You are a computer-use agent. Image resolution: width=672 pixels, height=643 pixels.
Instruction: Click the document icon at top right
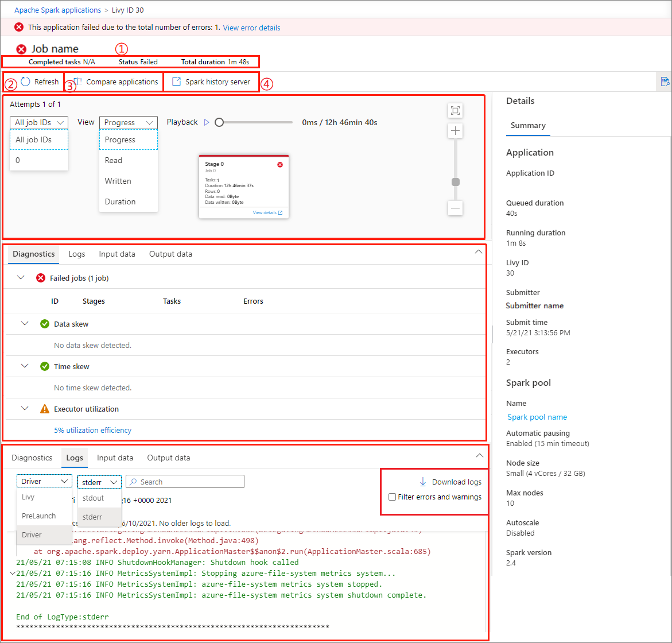(665, 82)
